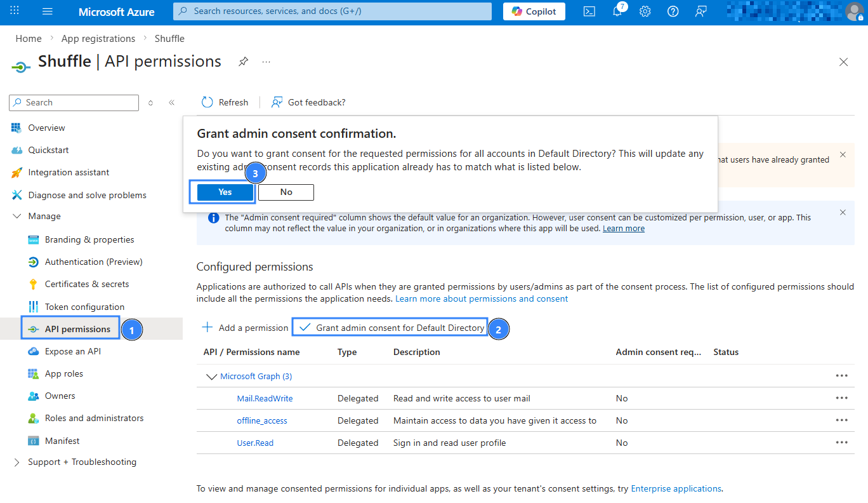The width and height of the screenshot is (868, 503).
Task: Expand the Microsoft Graph permissions group
Action: click(x=211, y=376)
